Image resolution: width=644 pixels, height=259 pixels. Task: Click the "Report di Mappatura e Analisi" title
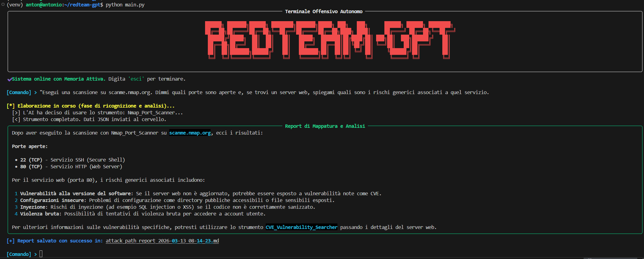coord(325,126)
